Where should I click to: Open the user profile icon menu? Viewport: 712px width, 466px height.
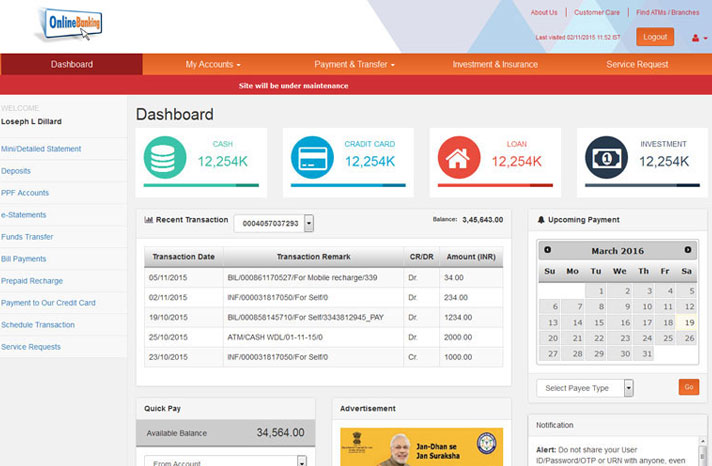695,37
